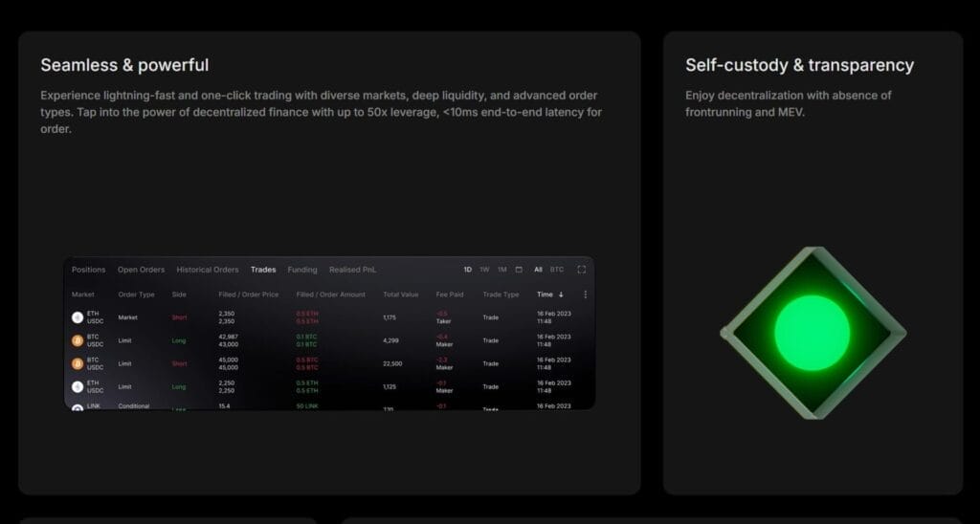
Task: Open the Open Orders tab
Action: coord(142,270)
